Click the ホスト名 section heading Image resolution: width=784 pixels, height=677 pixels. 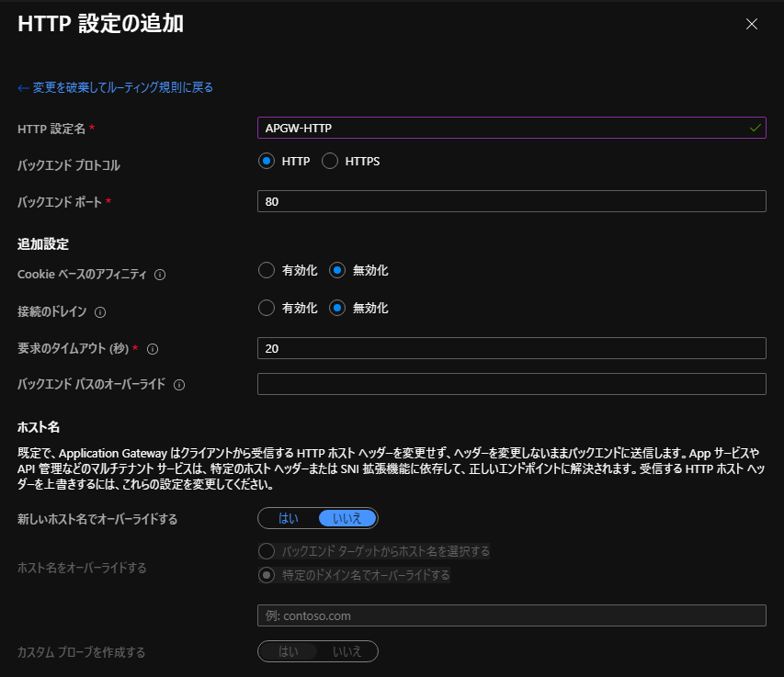point(39,427)
